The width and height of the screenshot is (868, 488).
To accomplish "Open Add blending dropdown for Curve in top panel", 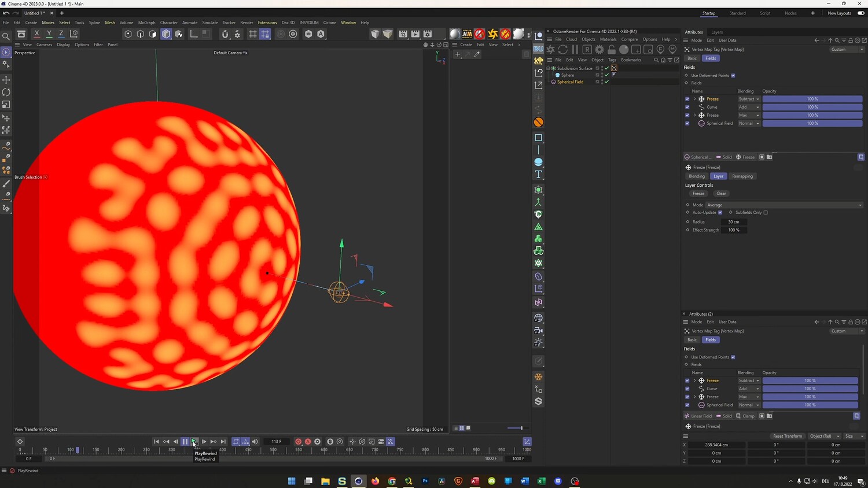I will [x=749, y=107].
